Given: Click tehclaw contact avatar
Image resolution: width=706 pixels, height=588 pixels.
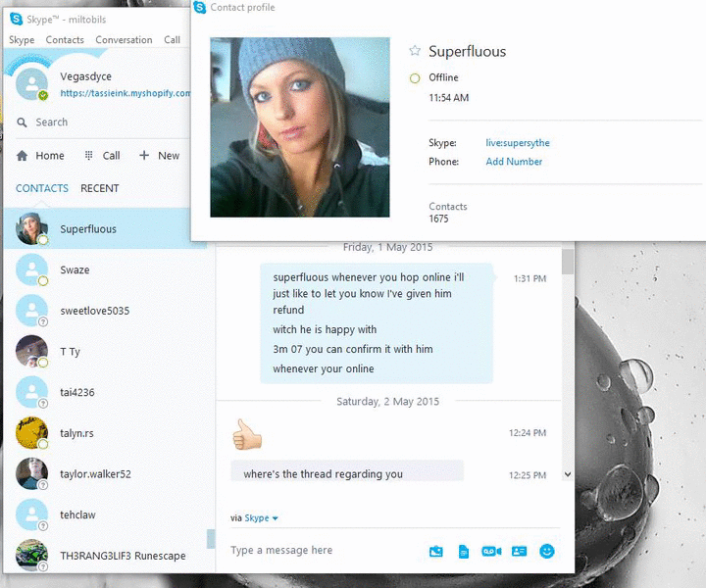Looking at the screenshot, I should [31, 514].
